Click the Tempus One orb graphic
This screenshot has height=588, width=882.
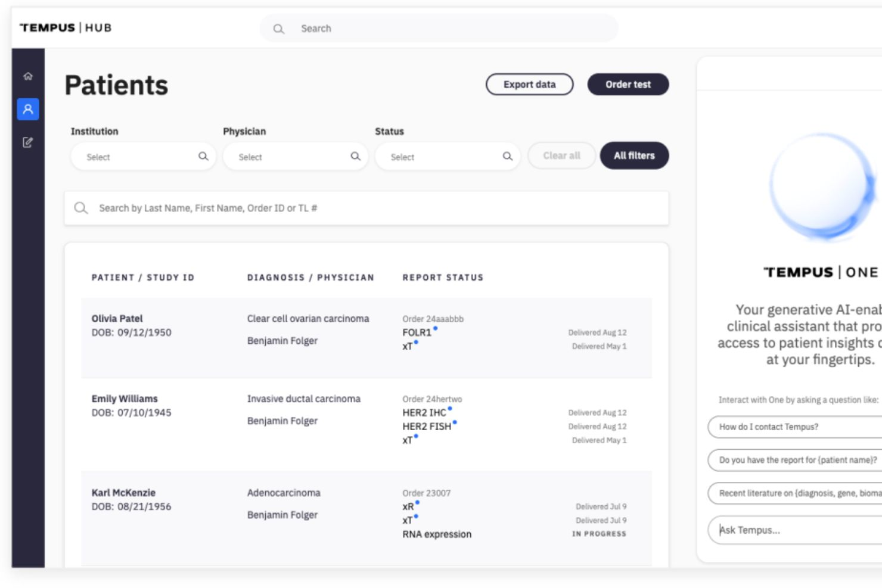click(822, 186)
